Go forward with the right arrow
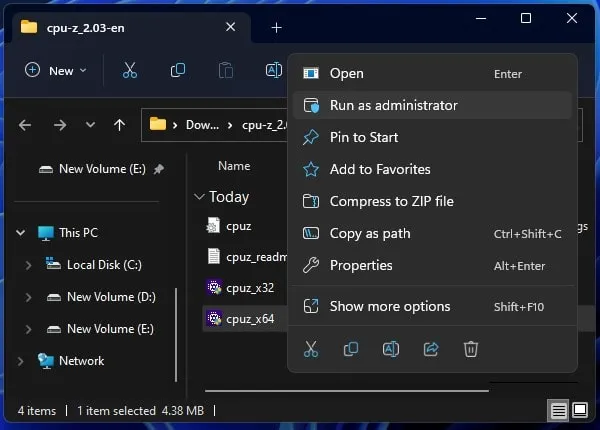This screenshot has width=600, height=430. pos(60,125)
